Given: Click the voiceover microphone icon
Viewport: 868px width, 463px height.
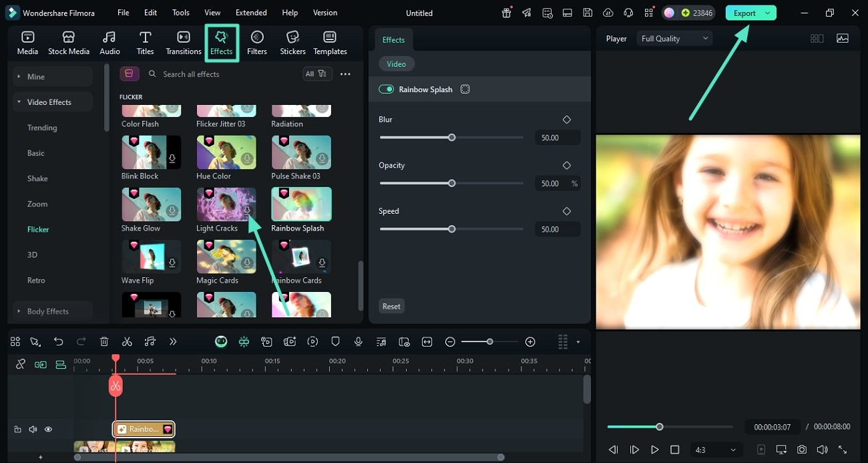Looking at the screenshot, I should [359, 341].
